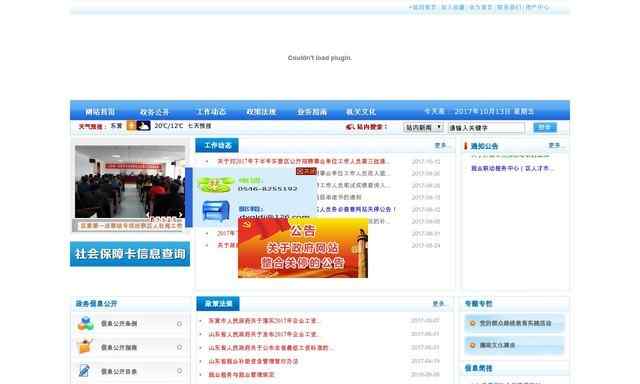Viewport: 640px width, 384px height.
Task: Open the second 专题专栏 banner link
Action: click(514, 345)
